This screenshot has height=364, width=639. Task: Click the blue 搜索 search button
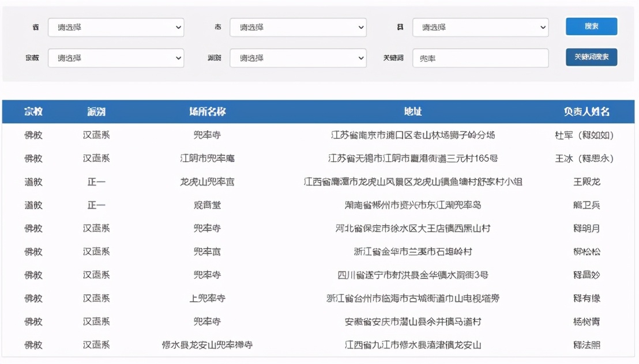click(x=592, y=26)
